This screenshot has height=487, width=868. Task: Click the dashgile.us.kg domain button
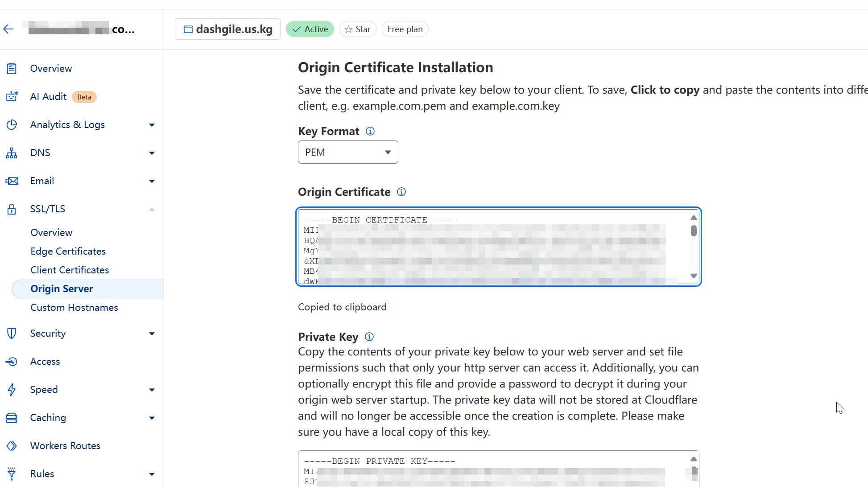pos(228,29)
